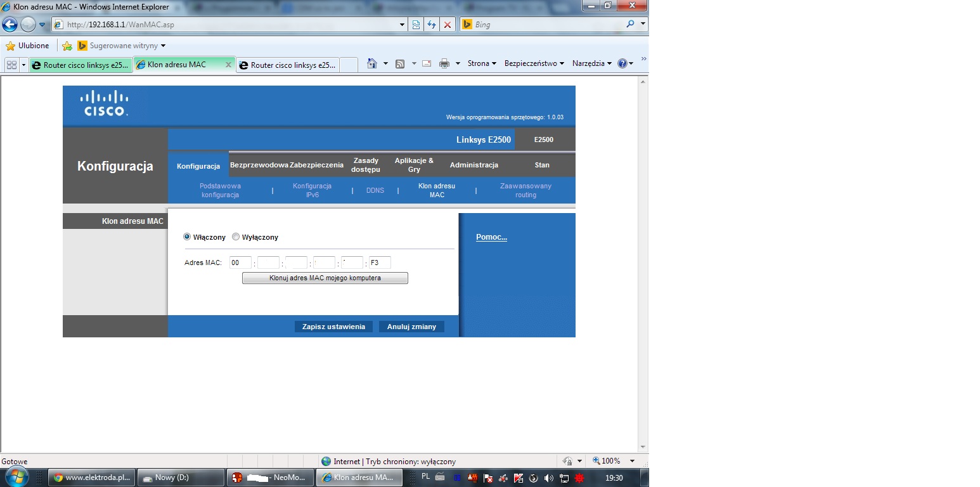Start Bing search with magnifier icon

point(630,24)
